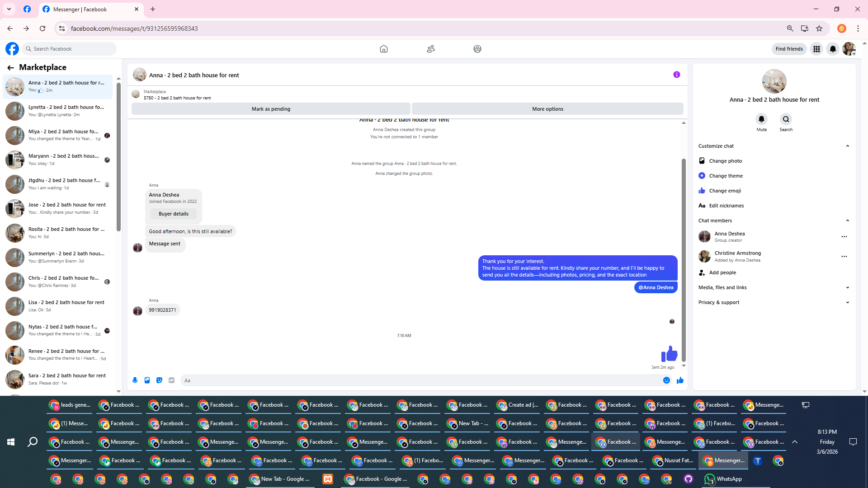The width and height of the screenshot is (868, 488).
Task: Collapse the Customize chat section
Action: 847,146
